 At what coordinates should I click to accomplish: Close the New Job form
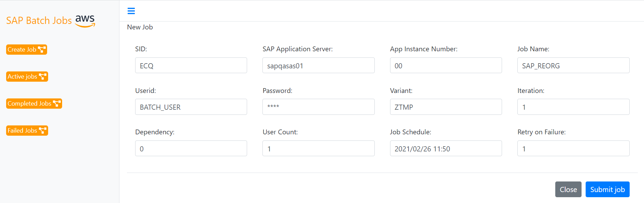[x=568, y=189]
